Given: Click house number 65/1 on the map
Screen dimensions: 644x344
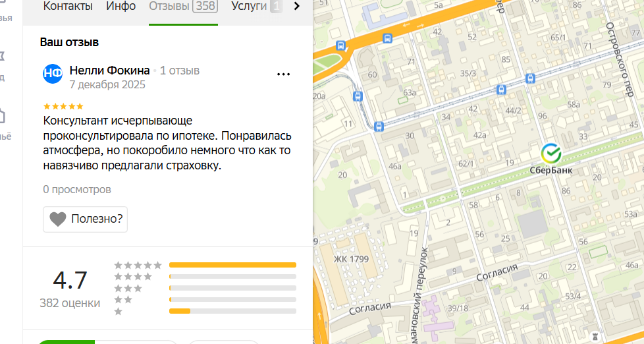Looking at the screenshot, I should [558, 38].
